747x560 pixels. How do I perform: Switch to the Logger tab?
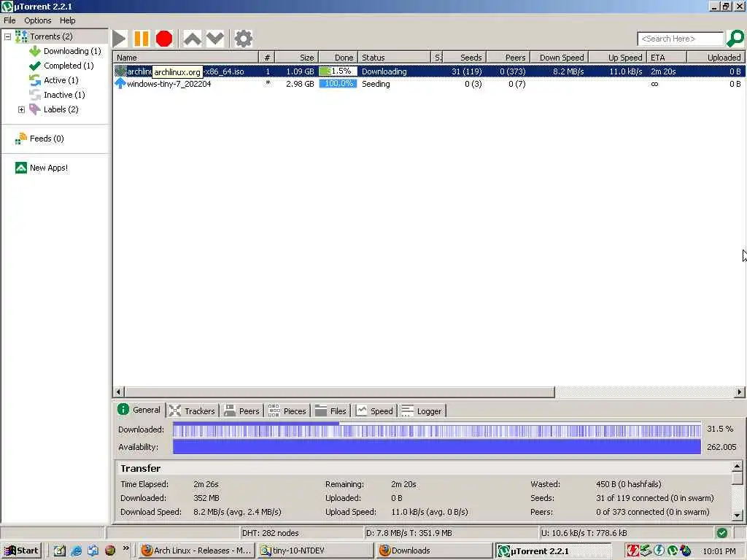click(x=422, y=411)
